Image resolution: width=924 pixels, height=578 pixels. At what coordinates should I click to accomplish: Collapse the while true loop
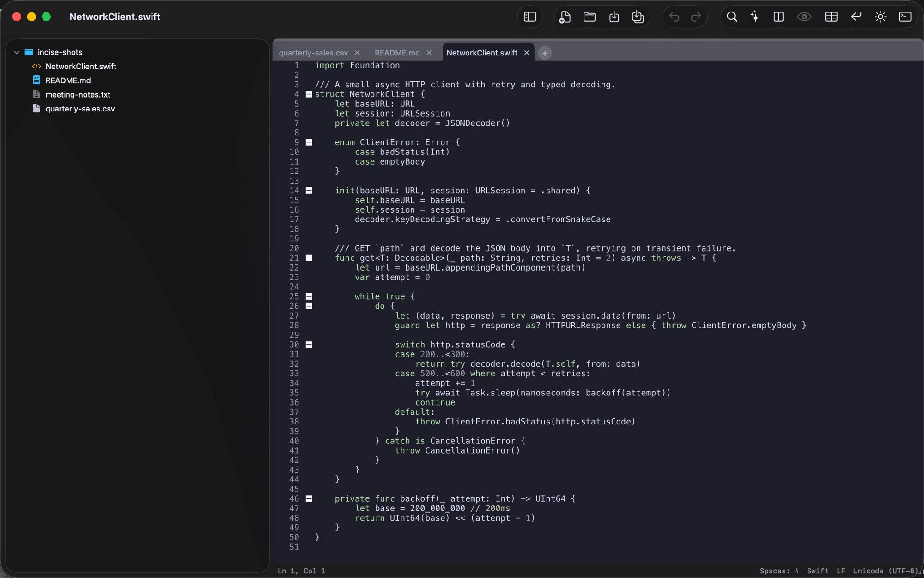[309, 296]
